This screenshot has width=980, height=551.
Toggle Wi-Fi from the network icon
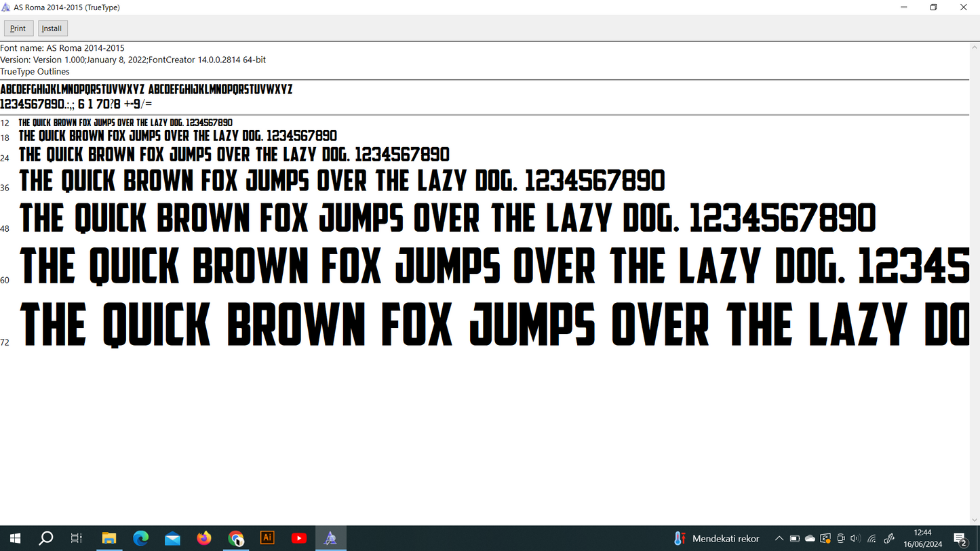click(871, 537)
